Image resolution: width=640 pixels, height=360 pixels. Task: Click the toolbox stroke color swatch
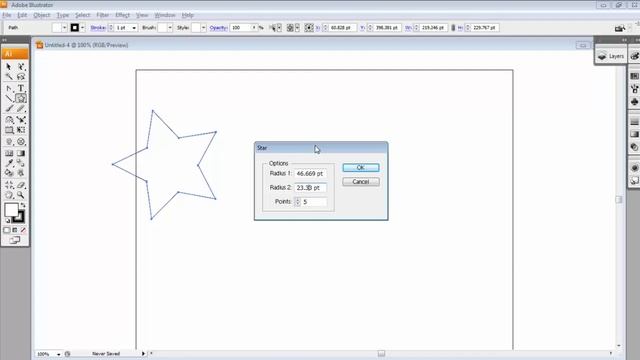click(19, 216)
